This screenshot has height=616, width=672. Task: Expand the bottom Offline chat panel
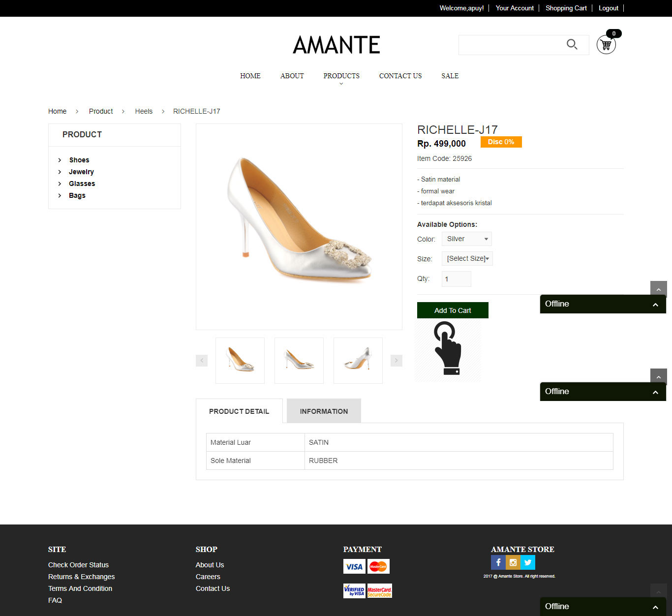(603, 607)
